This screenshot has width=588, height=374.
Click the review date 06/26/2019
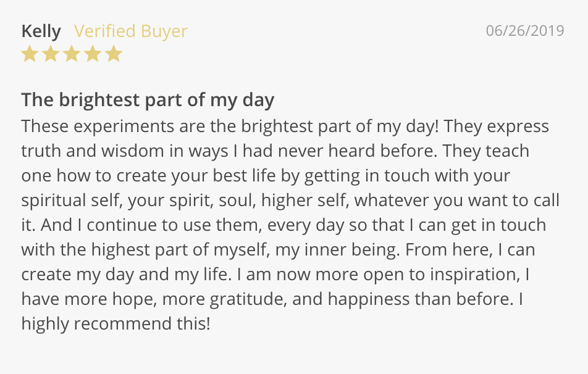point(525,31)
